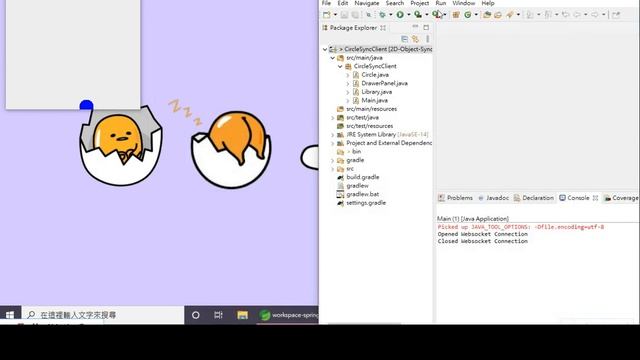
Task: Launch Coverage with the Coverage toolbar icon
Action: 418,15
